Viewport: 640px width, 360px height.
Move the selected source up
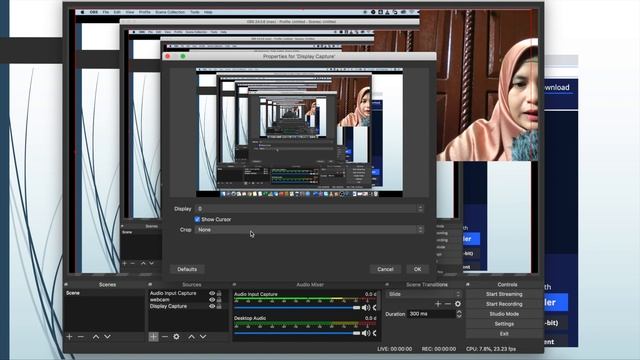tap(191, 337)
